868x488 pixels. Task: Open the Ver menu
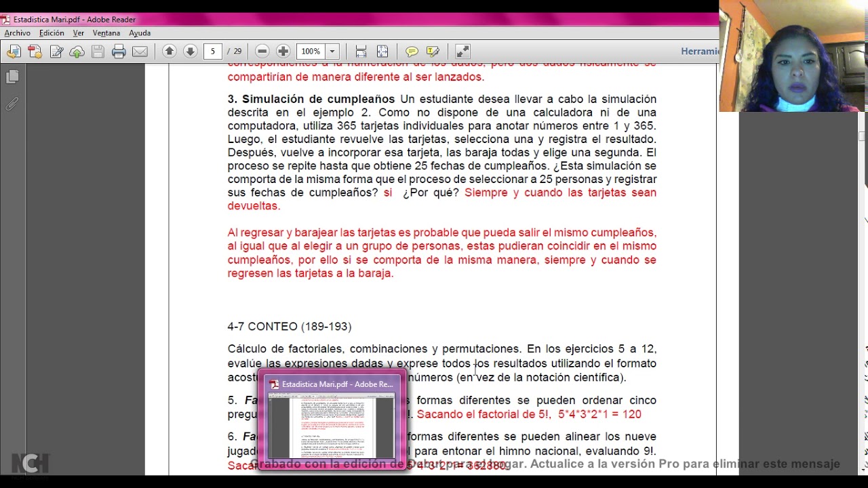pyautogui.click(x=78, y=33)
